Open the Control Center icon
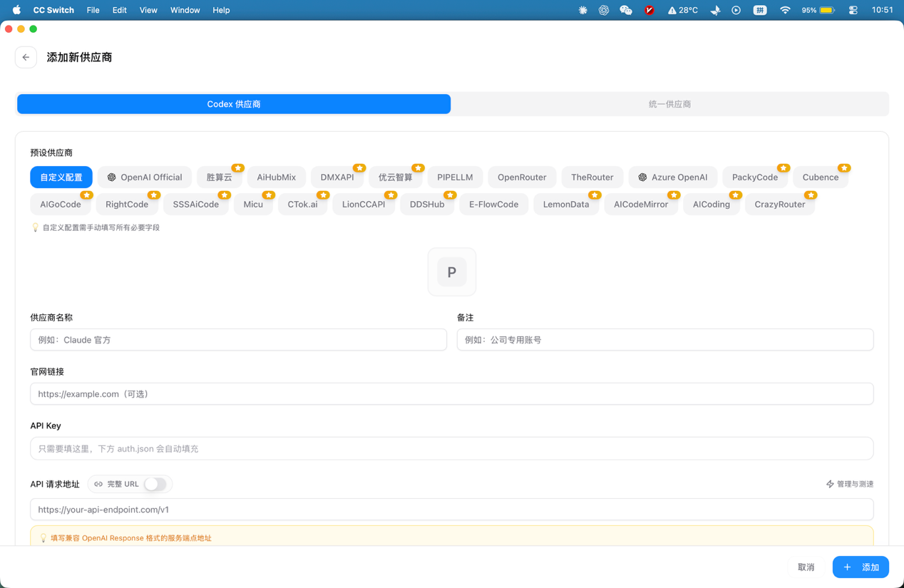This screenshot has height=588, width=904. [853, 10]
